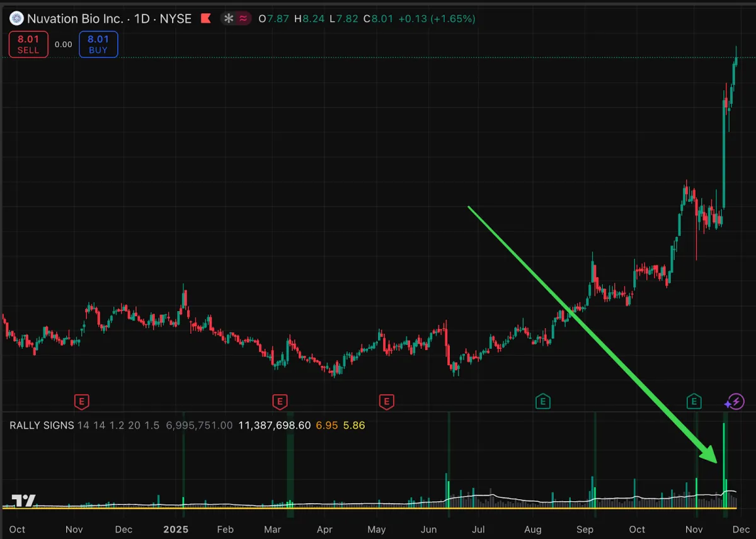Click the low price value L7.82
756x539 pixels.
pos(344,18)
